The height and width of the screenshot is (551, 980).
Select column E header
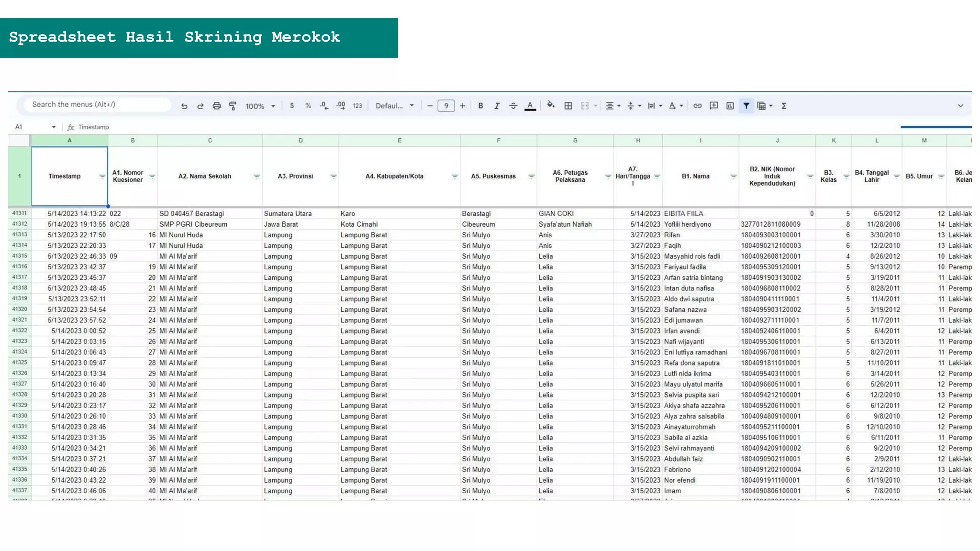point(399,141)
